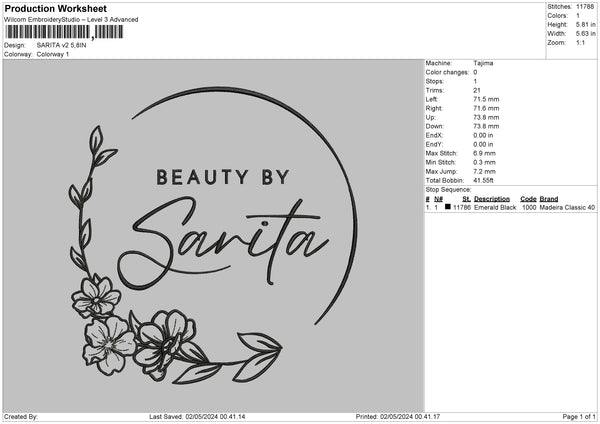Click the Machine value Tajima
This screenshot has width=600, height=424.
pyautogui.click(x=483, y=63)
